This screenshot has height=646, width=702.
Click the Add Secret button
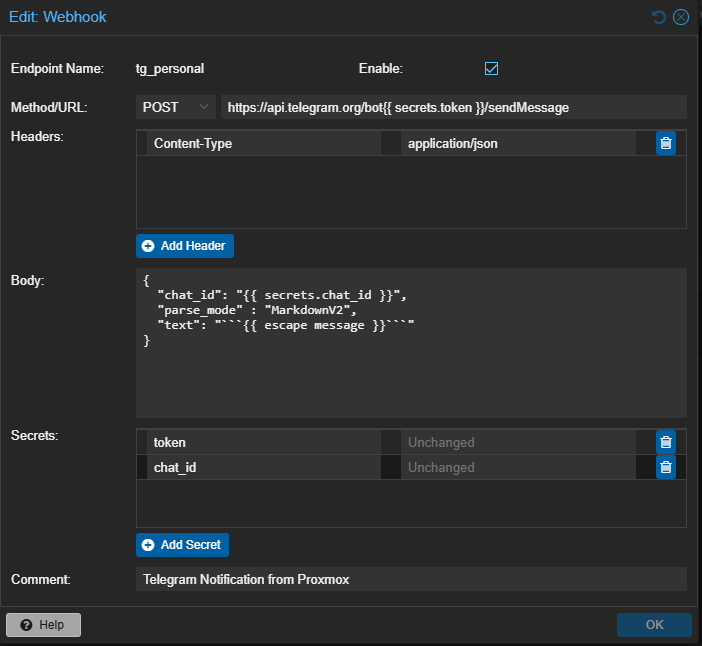(183, 545)
